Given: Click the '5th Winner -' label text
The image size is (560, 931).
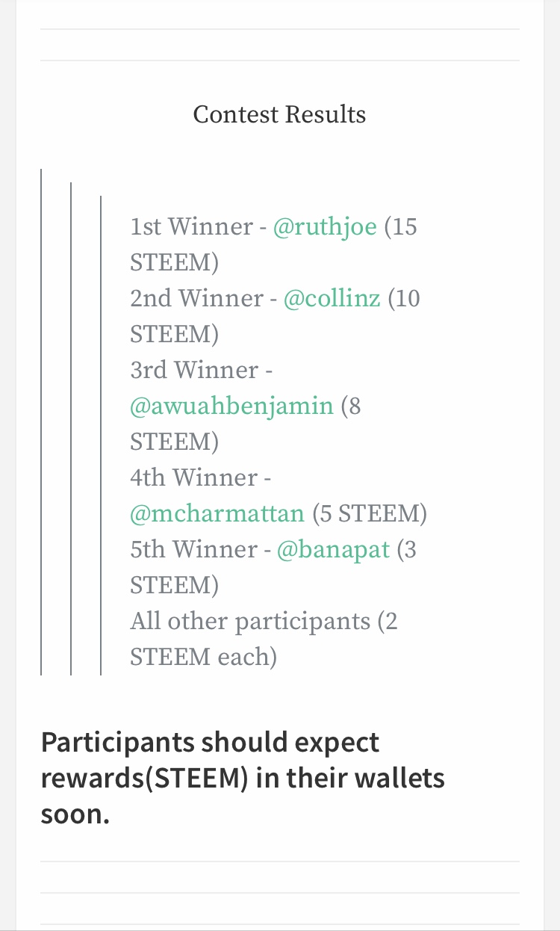Looking at the screenshot, I should pyautogui.click(x=199, y=549).
